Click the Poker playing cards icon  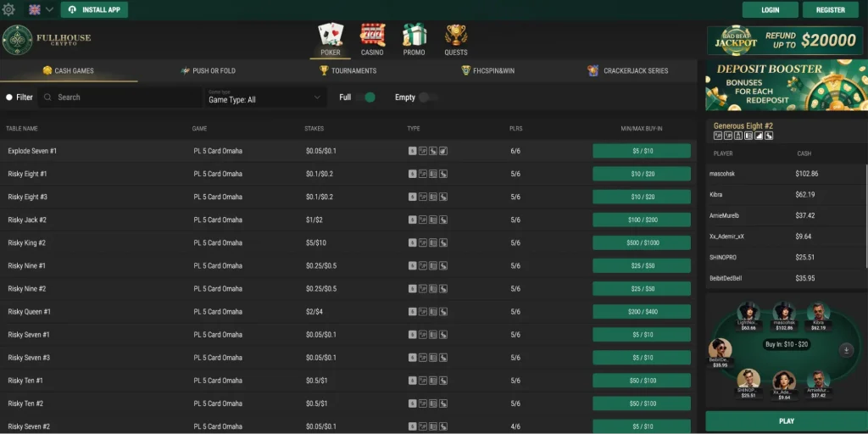click(x=331, y=36)
